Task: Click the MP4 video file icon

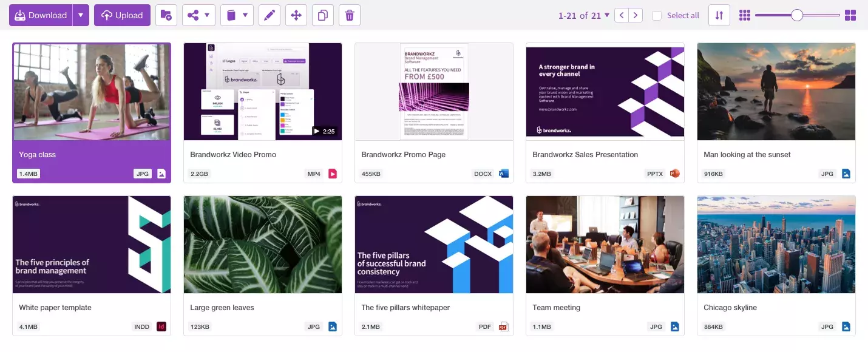Action: [333, 174]
